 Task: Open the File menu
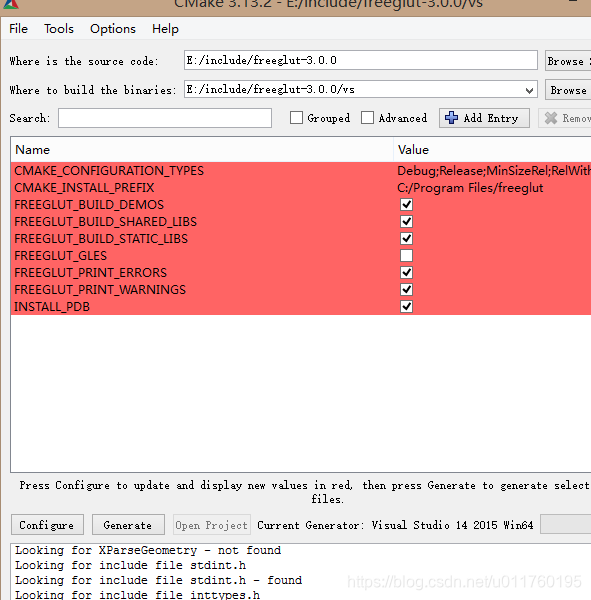(18, 29)
